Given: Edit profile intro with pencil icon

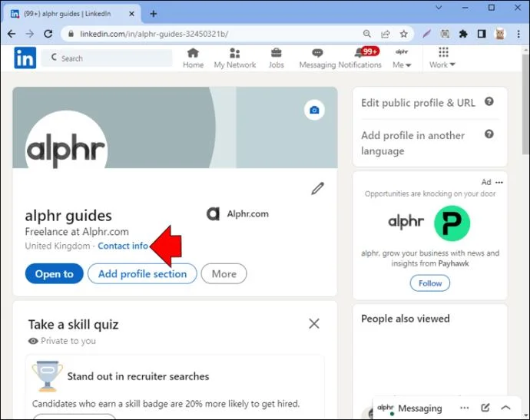Looking at the screenshot, I should pos(317,189).
